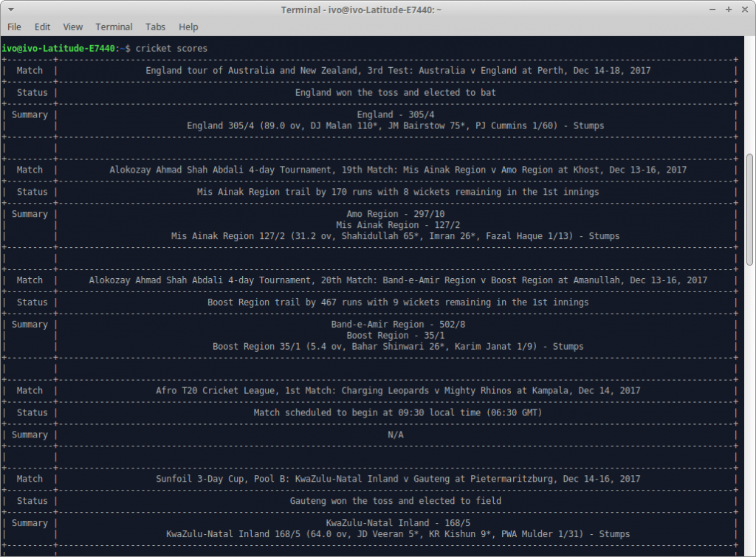This screenshot has height=557, width=756.
Task: Minimize the Terminal window
Action: tap(713, 10)
